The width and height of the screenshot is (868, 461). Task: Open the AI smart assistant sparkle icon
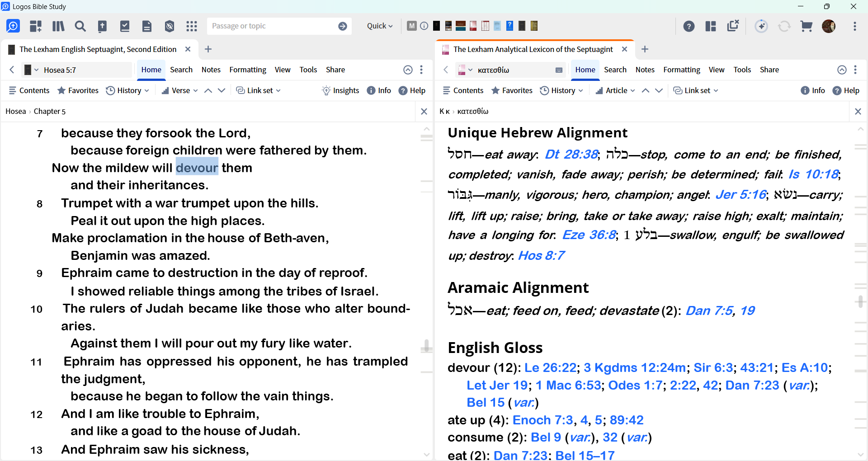coord(762,26)
